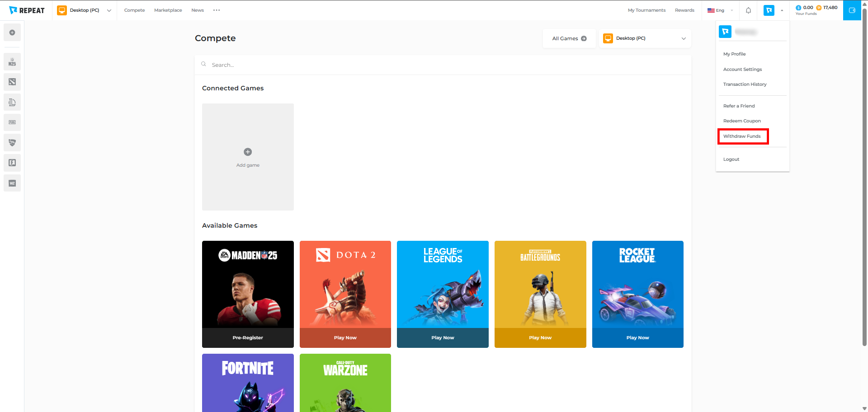Viewport: 868px width, 412px height.
Task: Open Account Settings menu entry
Action: [x=742, y=69]
